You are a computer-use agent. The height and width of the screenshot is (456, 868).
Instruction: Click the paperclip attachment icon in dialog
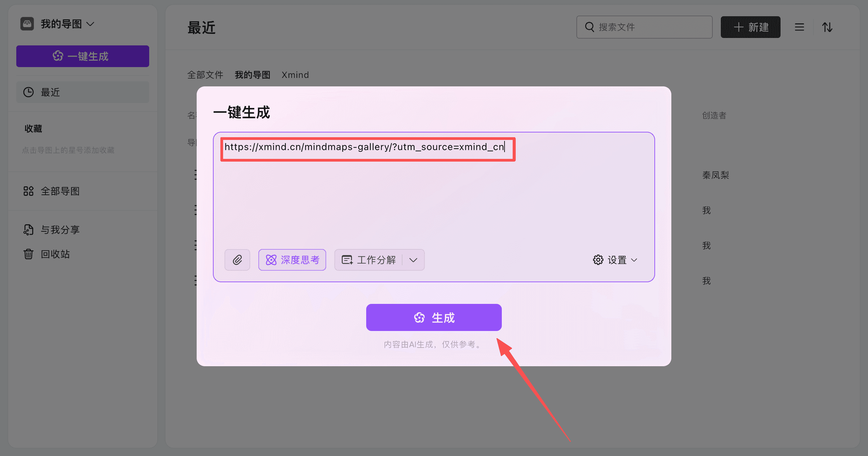[x=237, y=260]
